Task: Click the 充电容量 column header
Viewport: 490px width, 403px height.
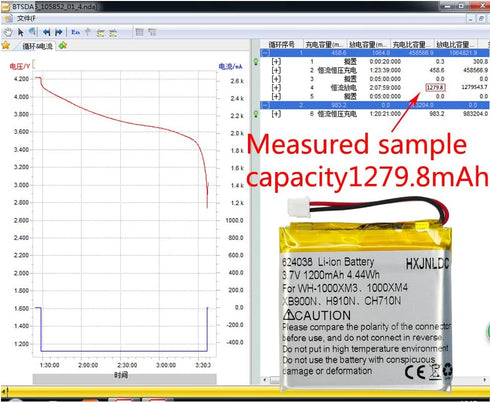Action: point(324,44)
